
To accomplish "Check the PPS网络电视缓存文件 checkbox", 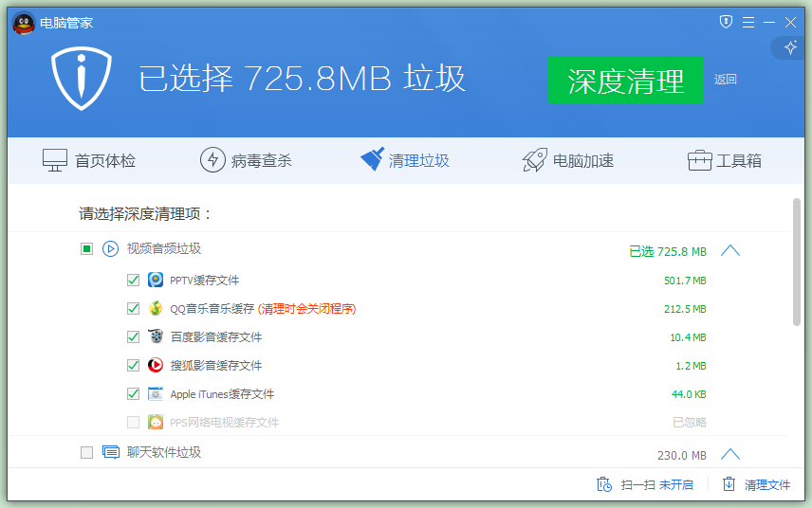I will (x=133, y=422).
